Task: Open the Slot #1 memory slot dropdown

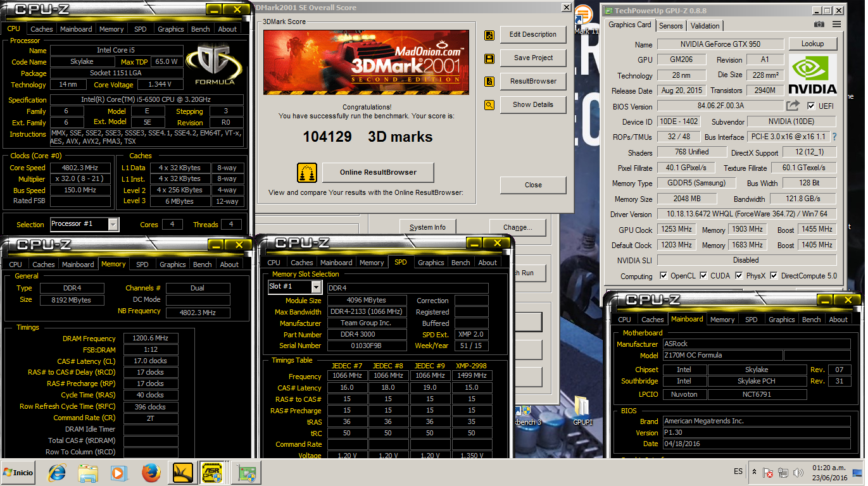Action: pyautogui.click(x=317, y=287)
